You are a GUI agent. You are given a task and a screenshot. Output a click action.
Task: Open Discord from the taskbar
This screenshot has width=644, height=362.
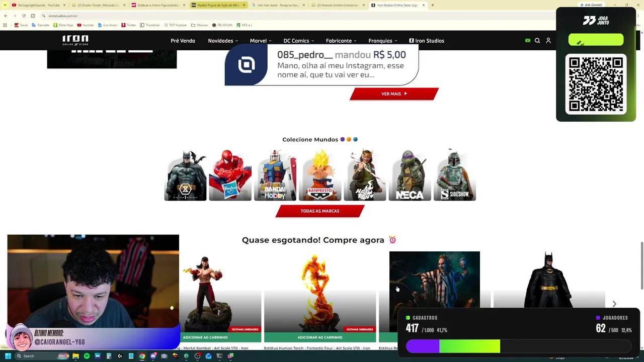click(x=153, y=356)
